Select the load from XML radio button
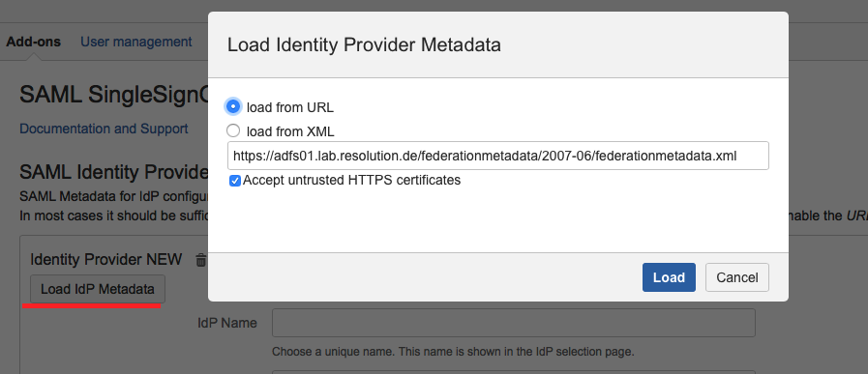This screenshot has height=374, width=868. coord(233,131)
